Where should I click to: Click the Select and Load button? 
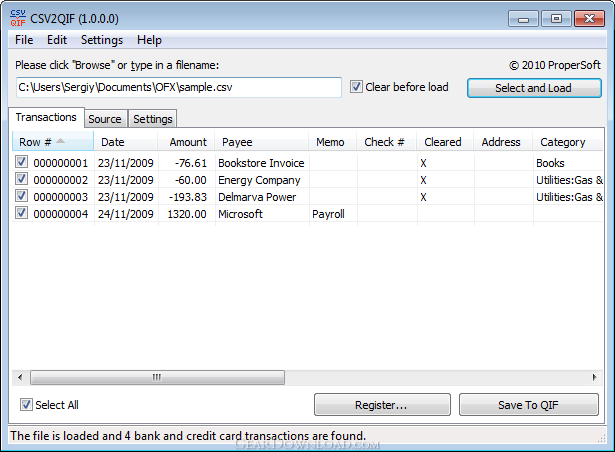[534, 88]
